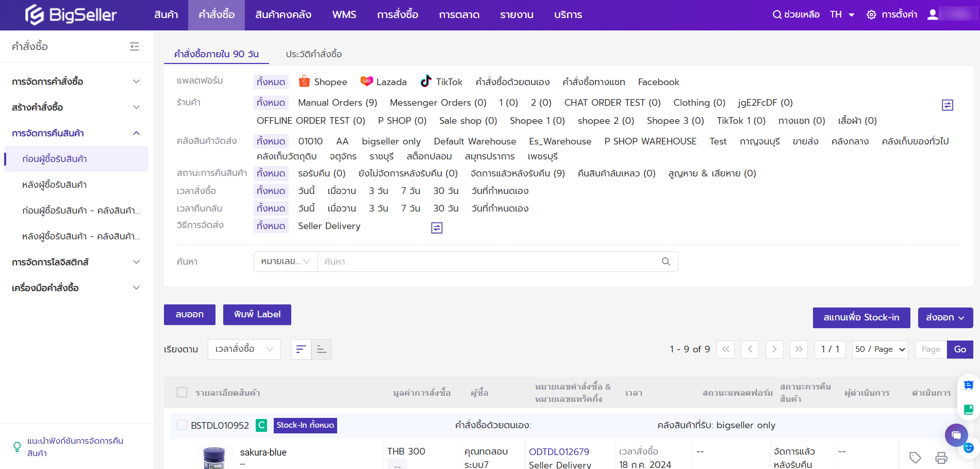This screenshot has width=980, height=469.
Task: Open the floating chat support bubble
Action: [x=956, y=435]
